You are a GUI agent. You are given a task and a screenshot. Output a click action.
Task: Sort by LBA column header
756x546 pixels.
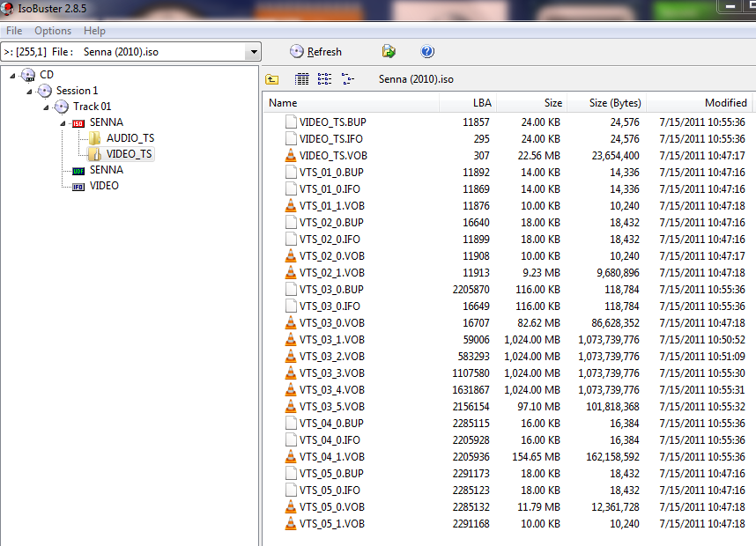click(468, 103)
